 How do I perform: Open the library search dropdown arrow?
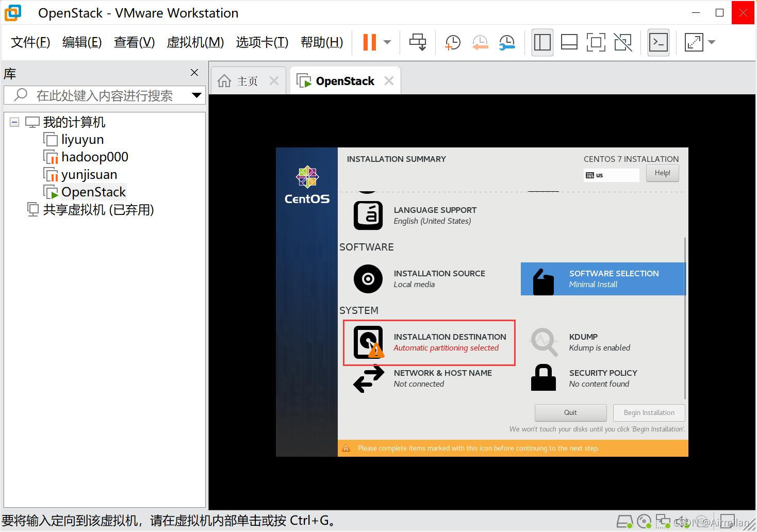(196, 95)
